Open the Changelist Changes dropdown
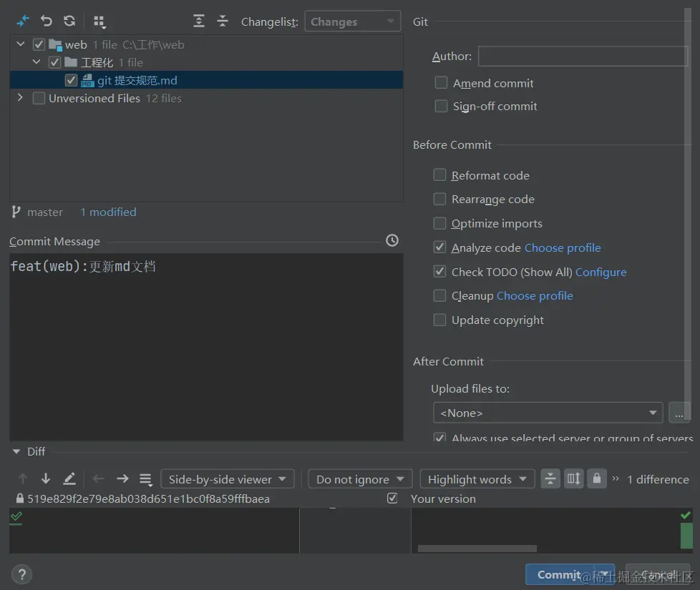 tap(353, 21)
